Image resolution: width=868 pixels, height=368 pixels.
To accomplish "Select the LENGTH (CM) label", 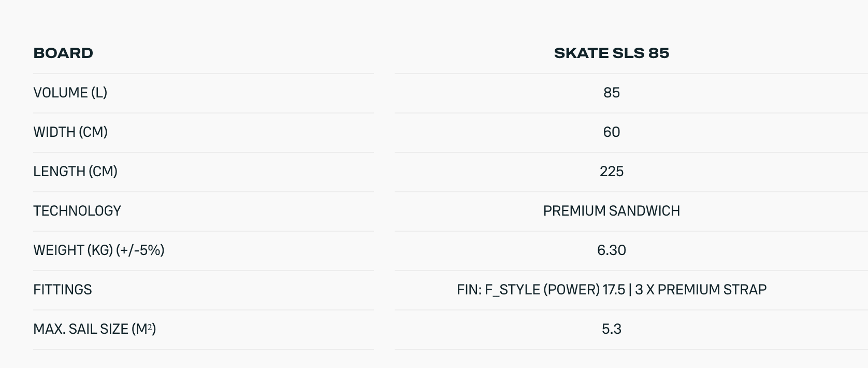I will click(x=75, y=172).
